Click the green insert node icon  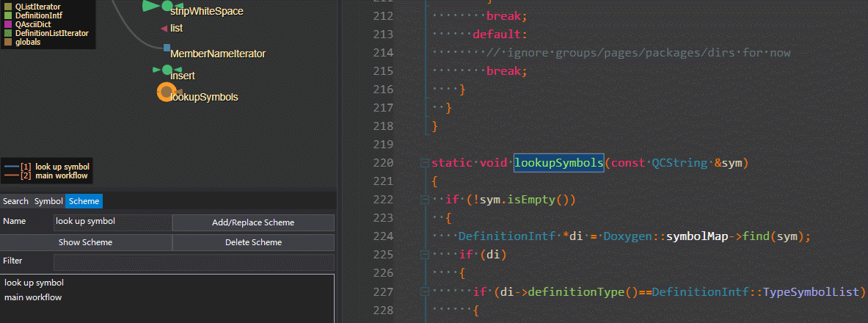point(167,70)
